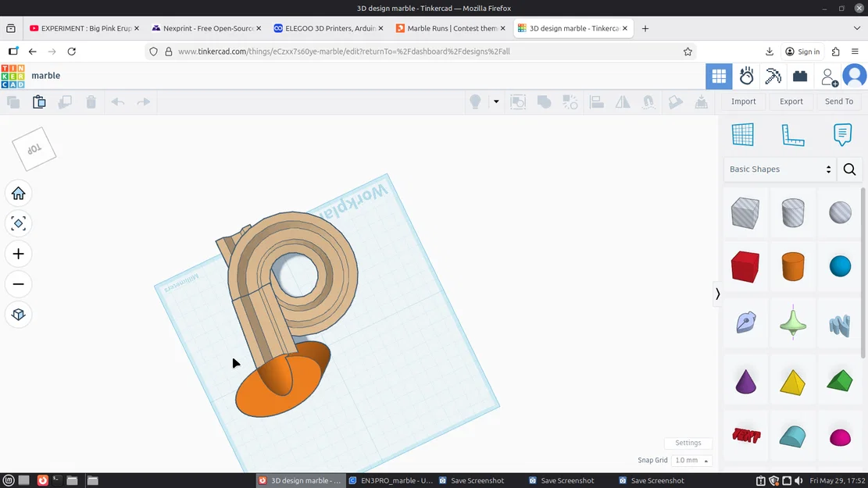Bookmark page with the star icon
The width and height of the screenshot is (868, 488).
tap(688, 52)
